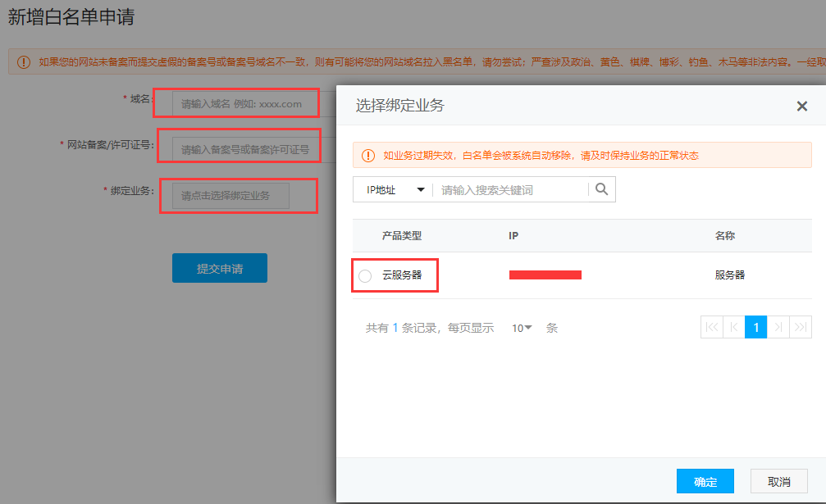
Task: Expand the per-page count dropdown showing 10
Action: pos(522,328)
